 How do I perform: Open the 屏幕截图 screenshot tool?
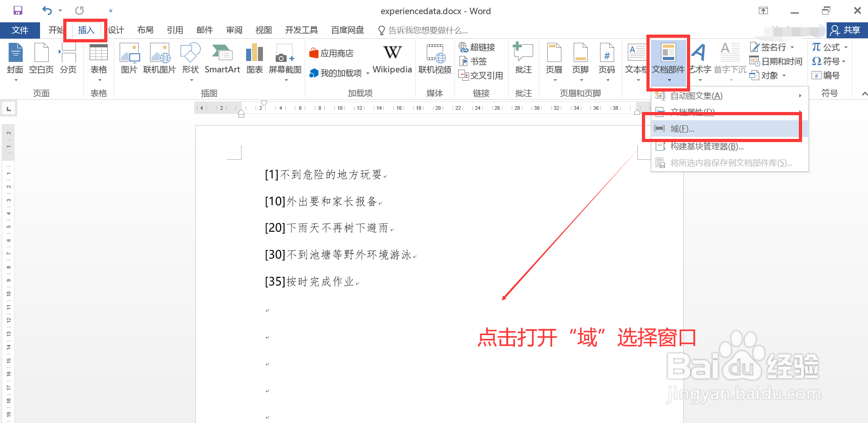285,62
